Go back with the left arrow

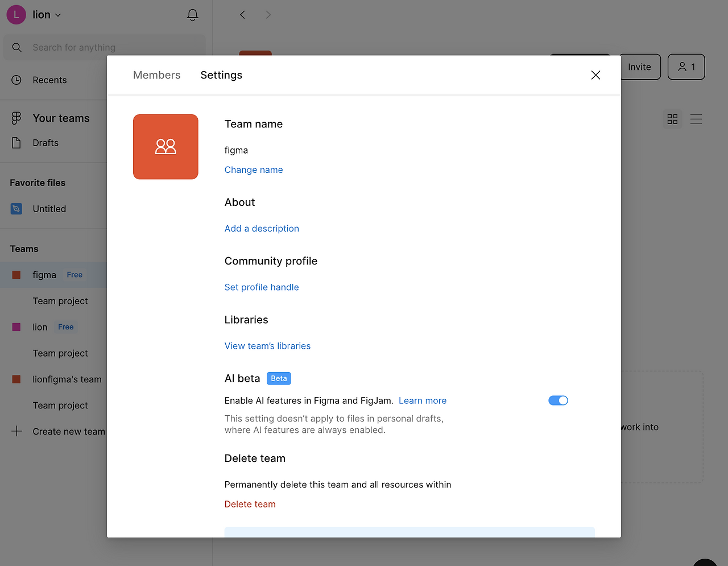click(x=242, y=15)
